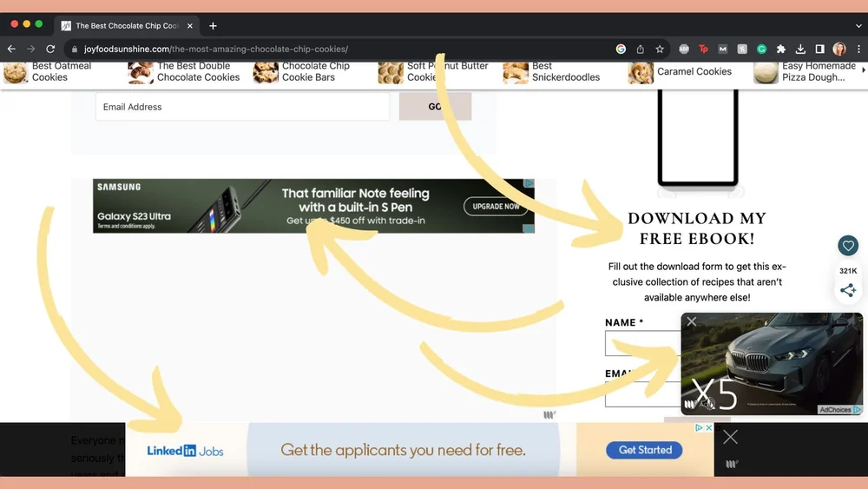Toggle the browser side panel
Screen dimensions: 868x489
[820, 49]
